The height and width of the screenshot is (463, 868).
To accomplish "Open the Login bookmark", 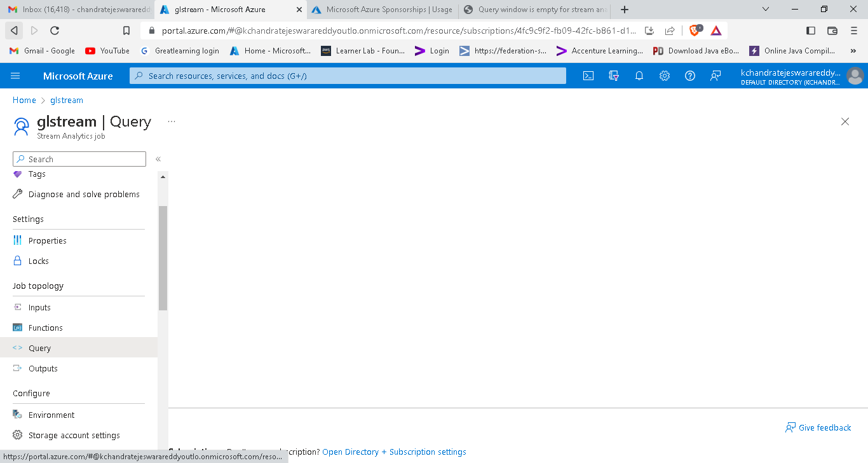I will (x=431, y=51).
